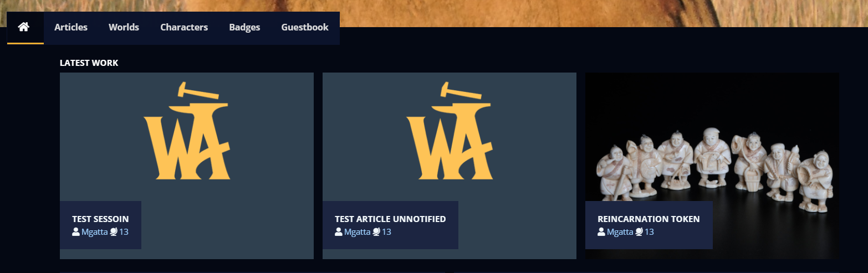Click Mgatta author link under Reincarnation Token
Viewport: 868px width, 273px height.
pyautogui.click(x=620, y=232)
